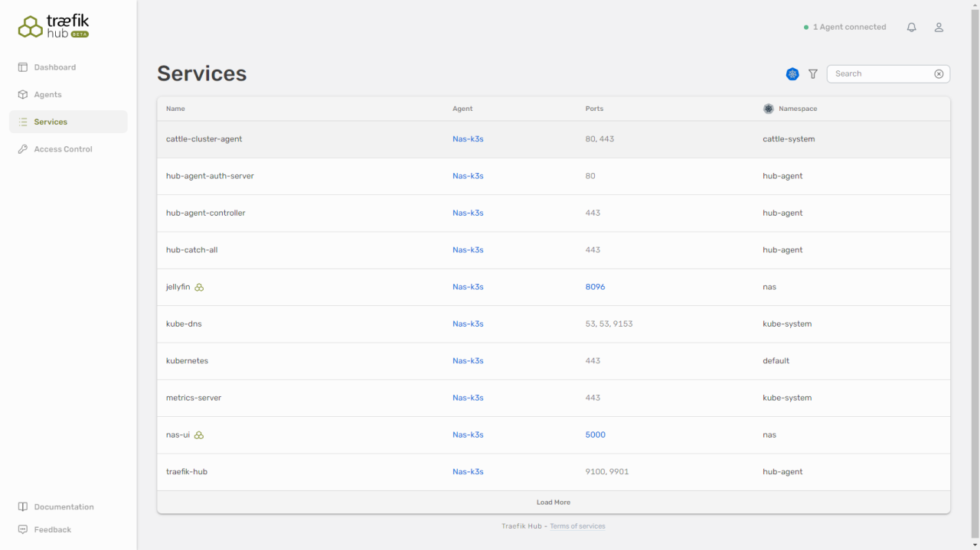Go to Dashboard in the sidebar

(54, 67)
